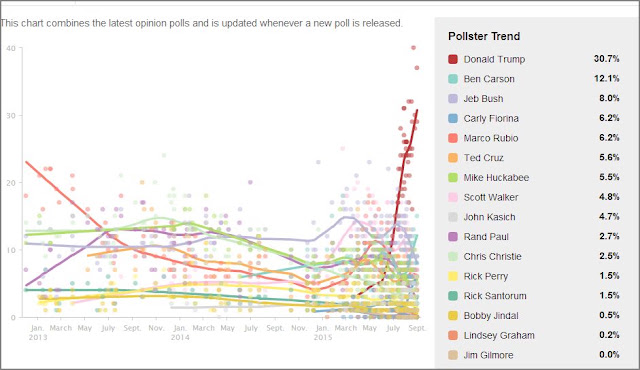The width and height of the screenshot is (640, 370).
Task: Click the topmost Trump poll dot at 40
Action: [413, 48]
